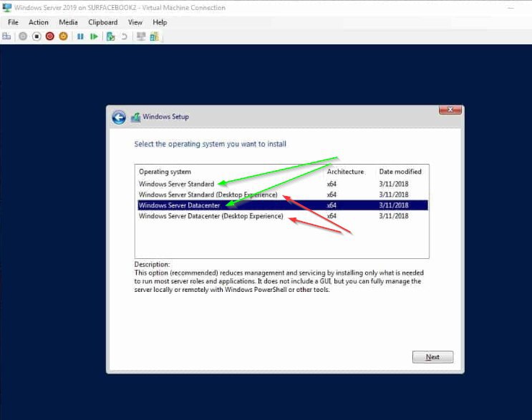Select Windows Server Datacenter (Desktop Experience)

point(283,216)
